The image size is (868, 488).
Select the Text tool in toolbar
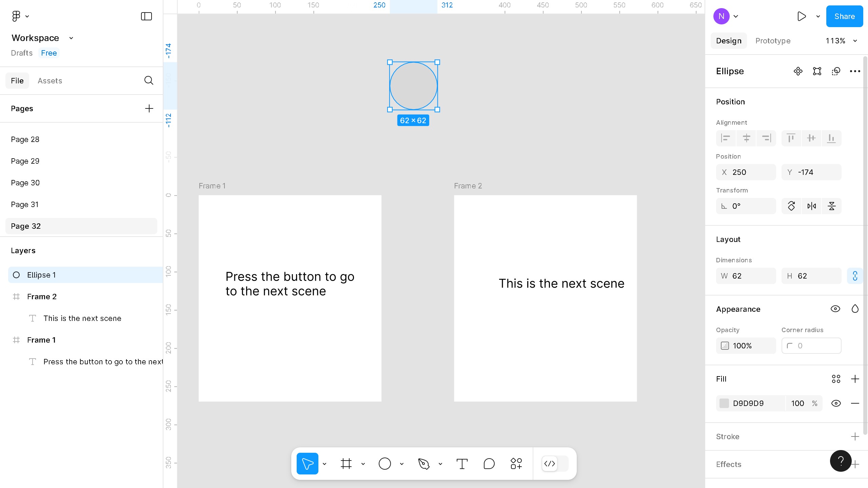(x=462, y=464)
